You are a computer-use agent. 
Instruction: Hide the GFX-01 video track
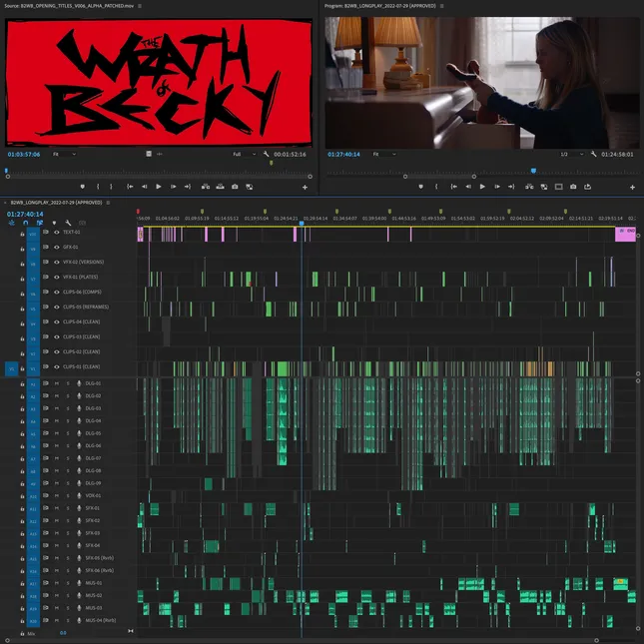tap(57, 247)
